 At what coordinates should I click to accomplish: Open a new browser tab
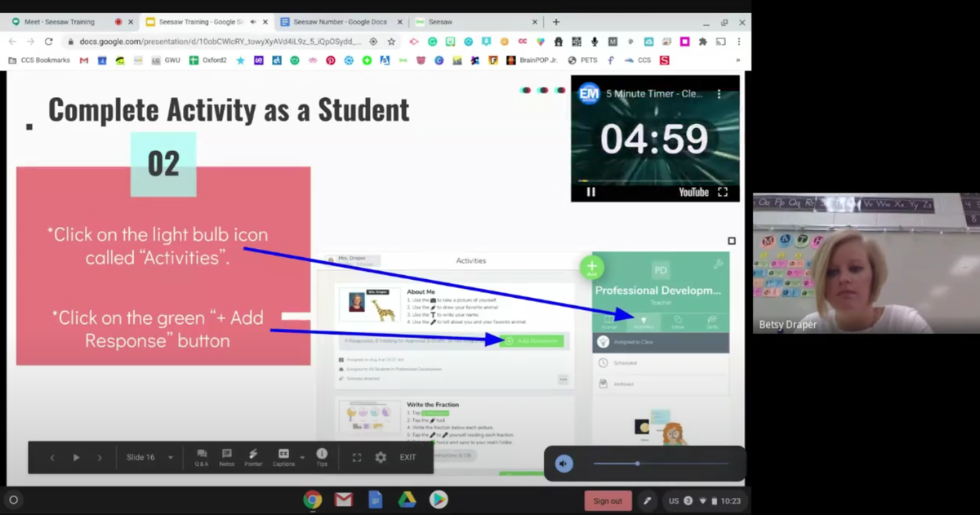(x=556, y=22)
